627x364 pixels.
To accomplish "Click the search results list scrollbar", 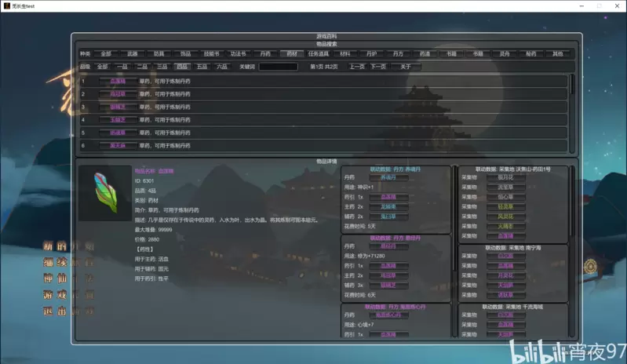I will [x=572, y=113].
